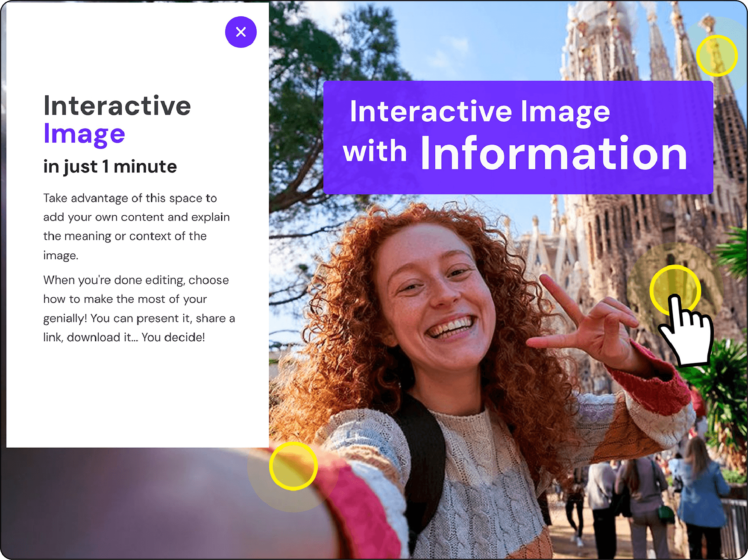Click the 'in just 1 minute' subheading
The image size is (748, 560).
coord(110,167)
